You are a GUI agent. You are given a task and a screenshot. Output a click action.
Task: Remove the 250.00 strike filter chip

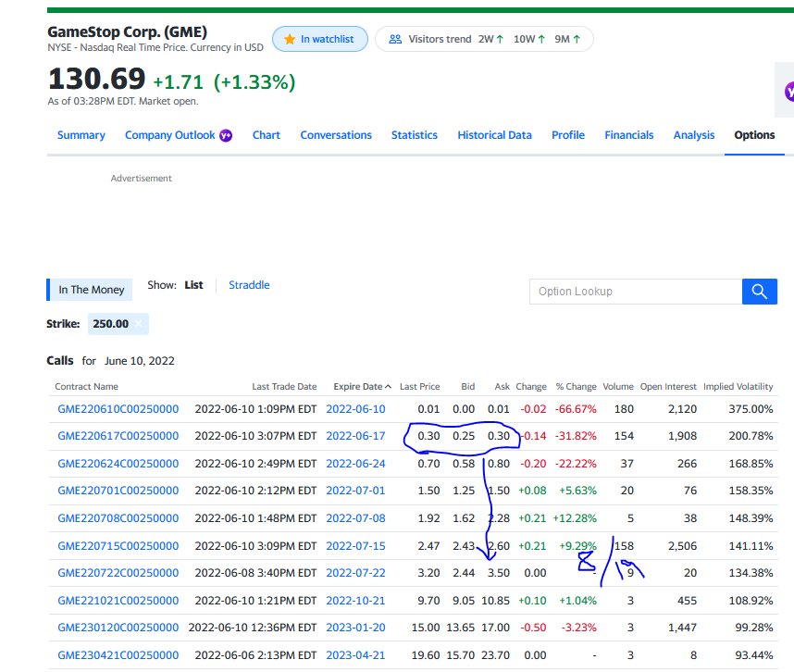(x=139, y=324)
